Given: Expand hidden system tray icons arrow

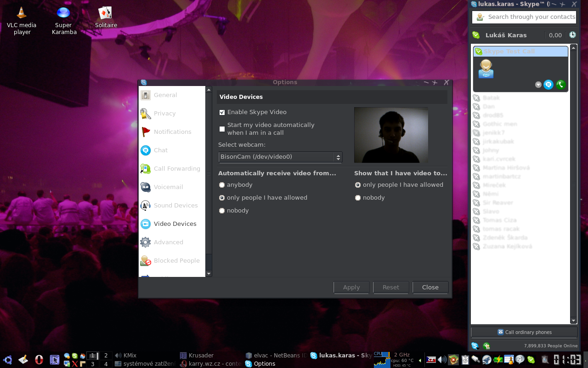Looking at the screenshot, I should coord(420,360).
